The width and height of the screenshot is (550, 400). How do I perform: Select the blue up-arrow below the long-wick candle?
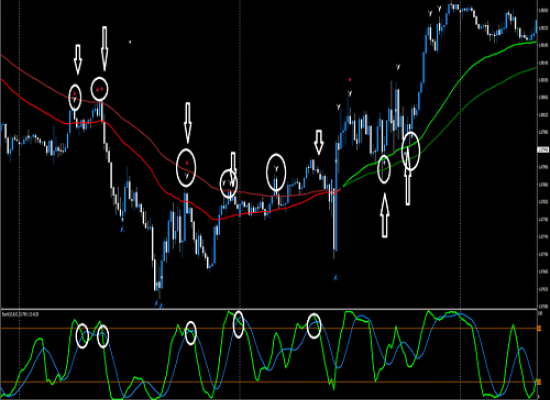336,278
